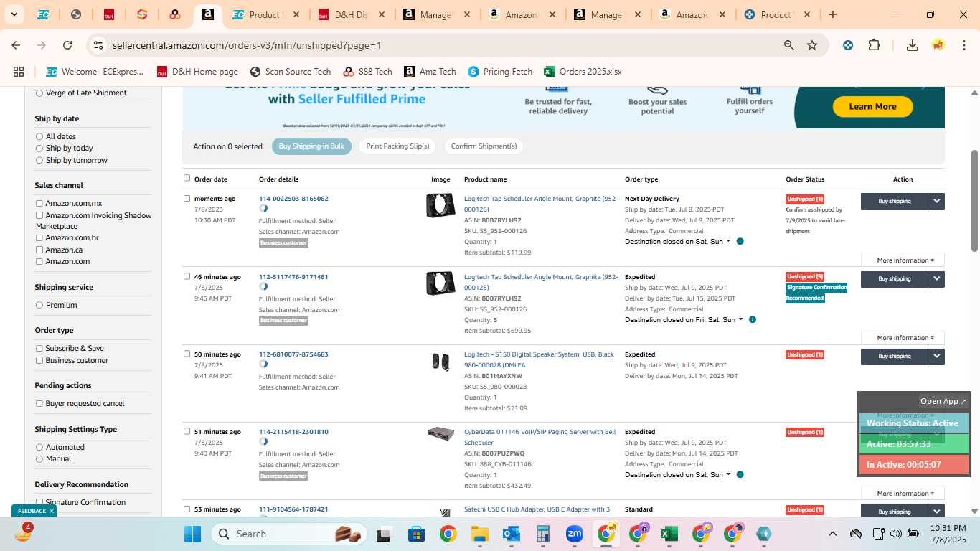
Task: Select Ship by today filter
Action: tap(39, 149)
